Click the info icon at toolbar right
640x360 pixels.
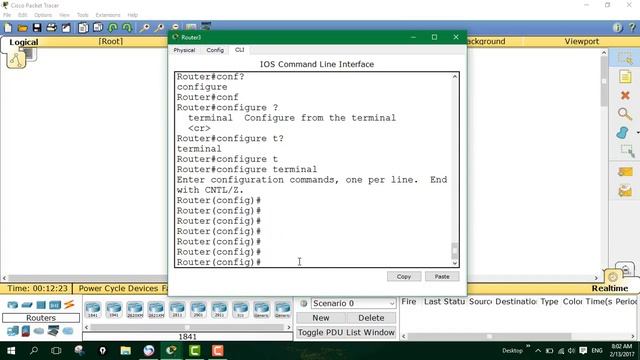(x=617, y=27)
